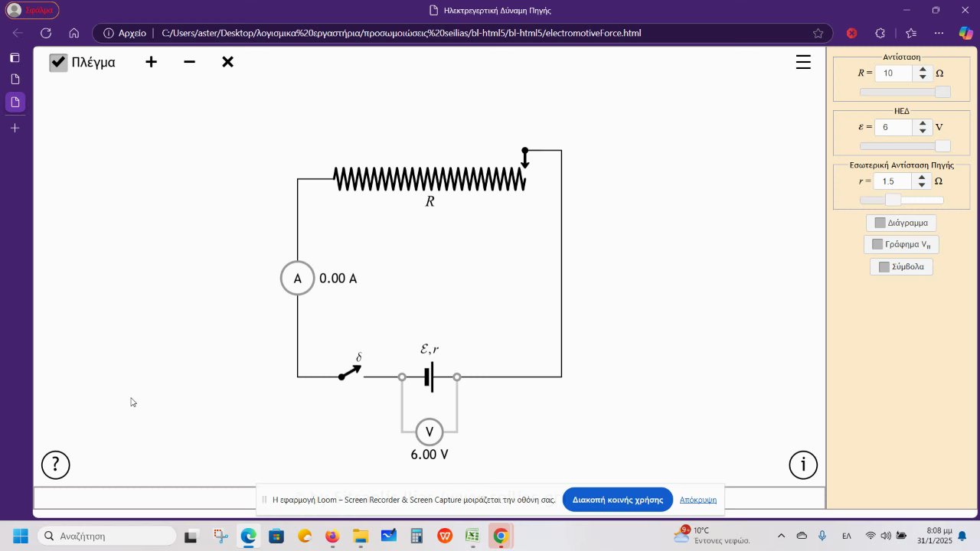The width and height of the screenshot is (980, 551).
Task: Open Task View in taskbar
Action: [191, 536]
